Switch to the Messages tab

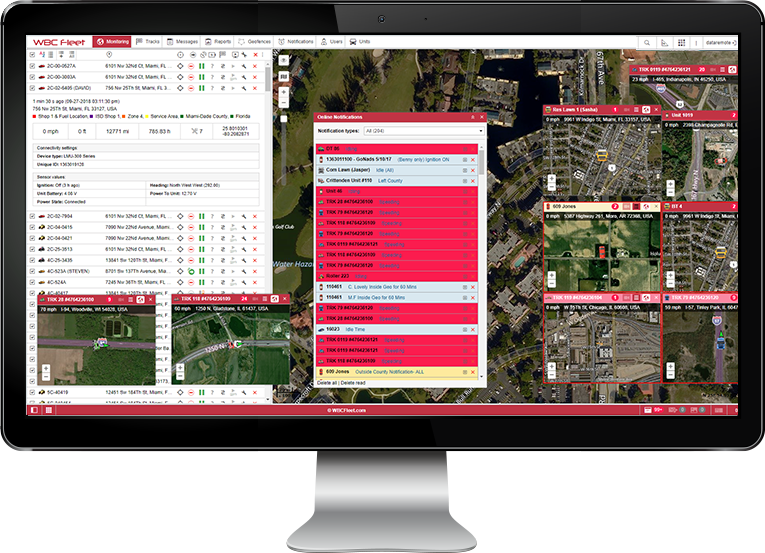(x=182, y=41)
